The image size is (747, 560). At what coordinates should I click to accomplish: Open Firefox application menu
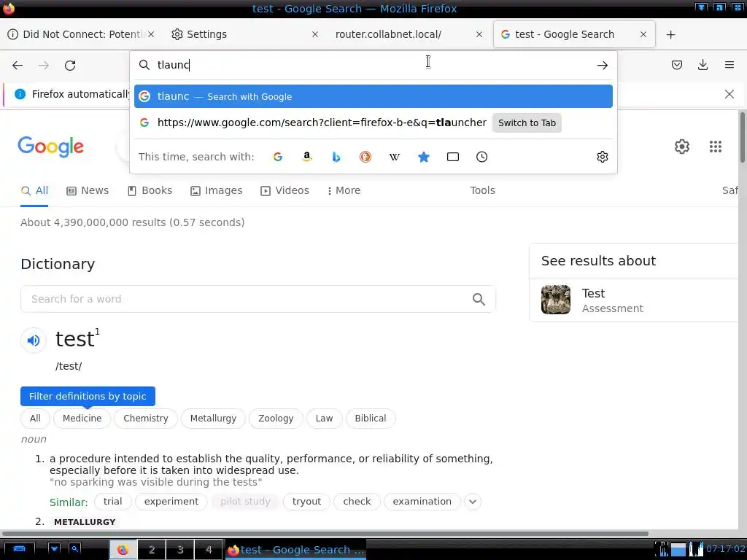[729, 65]
